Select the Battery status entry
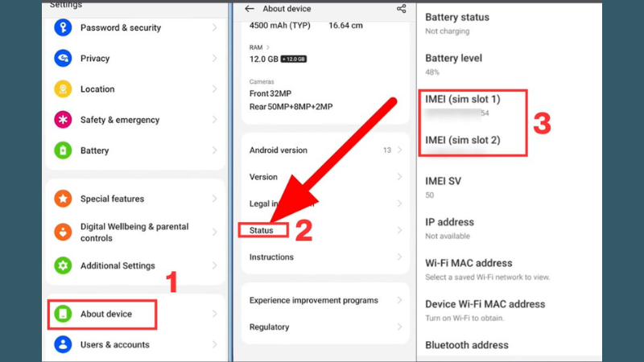The width and height of the screenshot is (644, 362). [510, 24]
